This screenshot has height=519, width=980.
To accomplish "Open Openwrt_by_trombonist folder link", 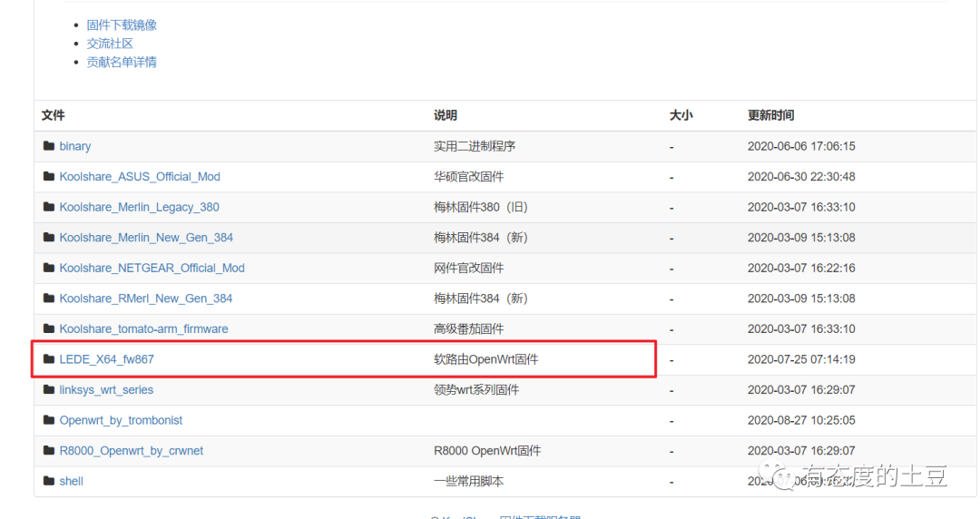I will 121,420.
